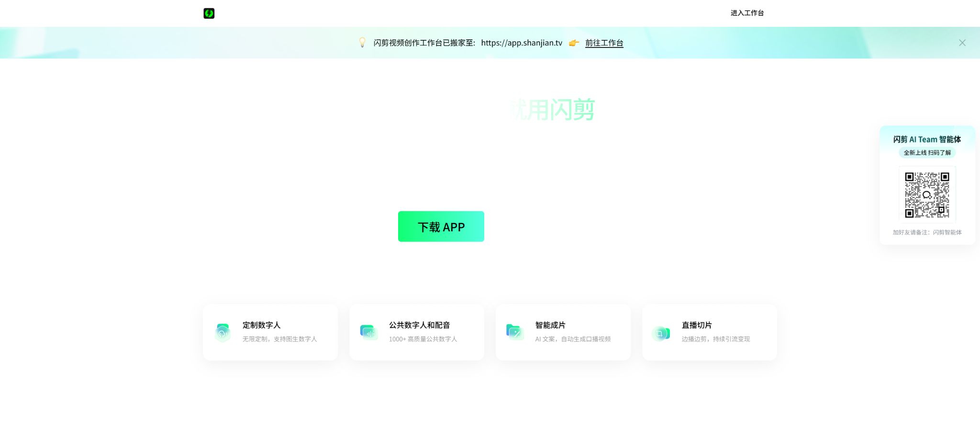The height and width of the screenshot is (444, 980).
Task: Click the 全新上线 扫码了解 badge
Action: tap(927, 153)
